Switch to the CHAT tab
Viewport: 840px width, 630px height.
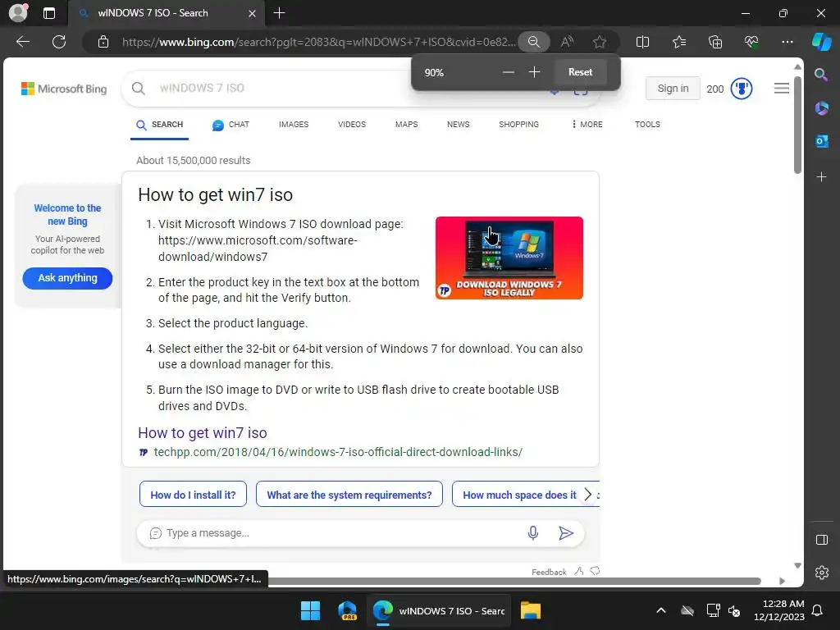pos(231,125)
